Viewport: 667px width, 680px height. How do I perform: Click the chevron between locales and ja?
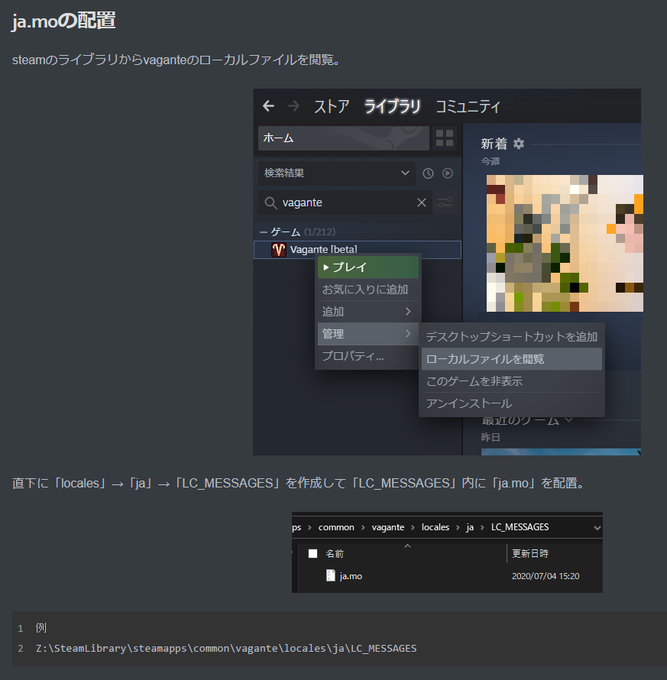(x=458, y=528)
